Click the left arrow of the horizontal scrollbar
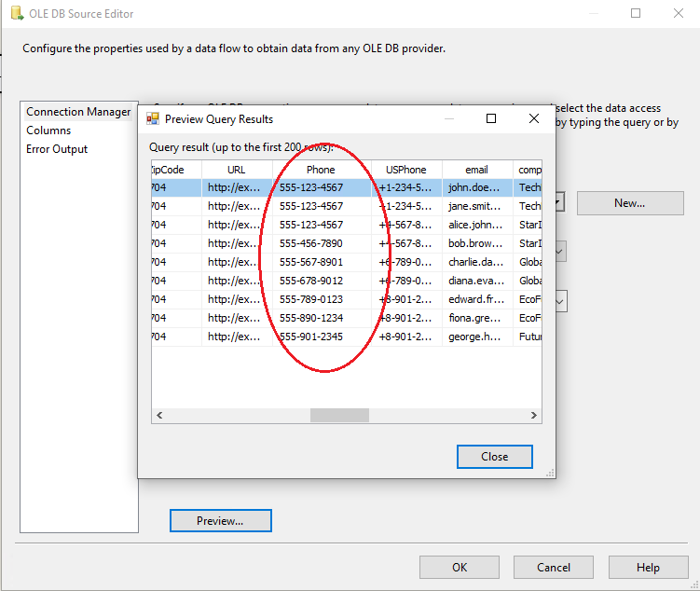 [158, 415]
